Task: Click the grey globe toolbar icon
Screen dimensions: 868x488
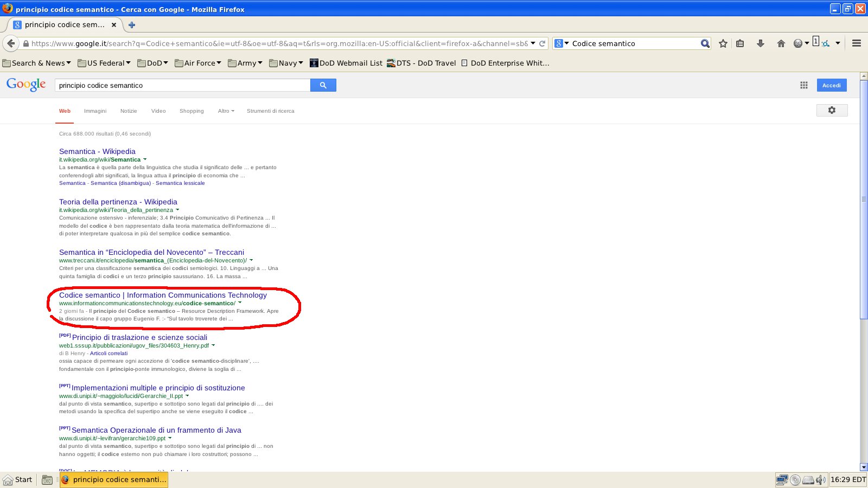Action: pos(797,43)
